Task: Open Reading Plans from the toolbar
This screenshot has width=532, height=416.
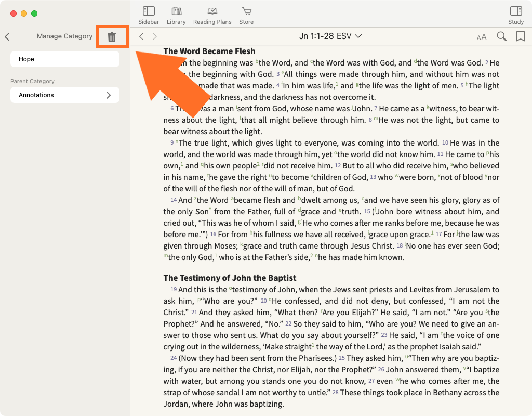Action: [212, 15]
